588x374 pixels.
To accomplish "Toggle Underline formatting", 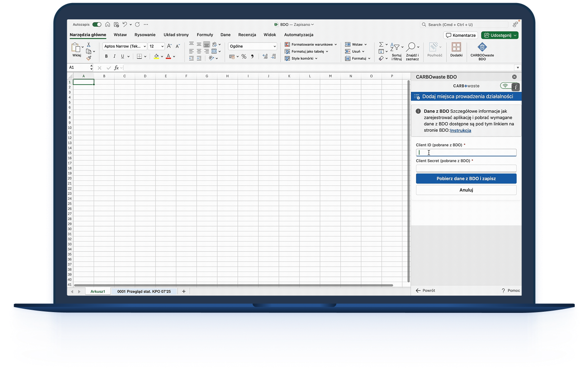I will 122,56.
